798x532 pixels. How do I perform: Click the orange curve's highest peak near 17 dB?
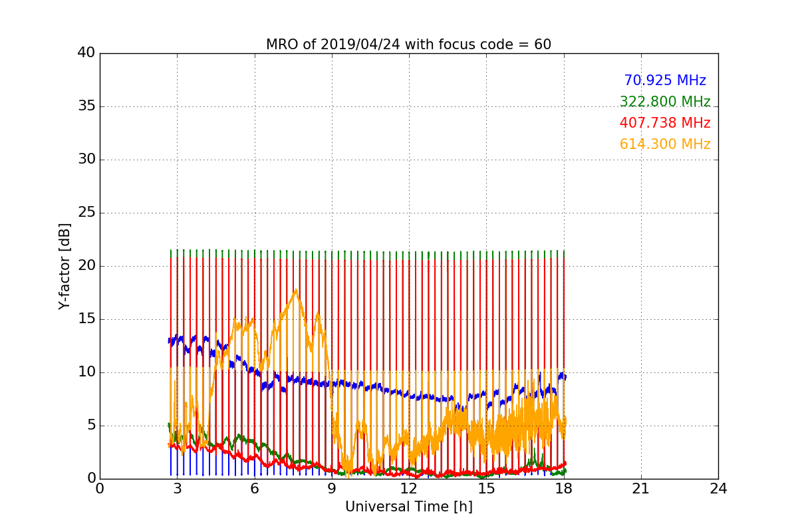295,291
